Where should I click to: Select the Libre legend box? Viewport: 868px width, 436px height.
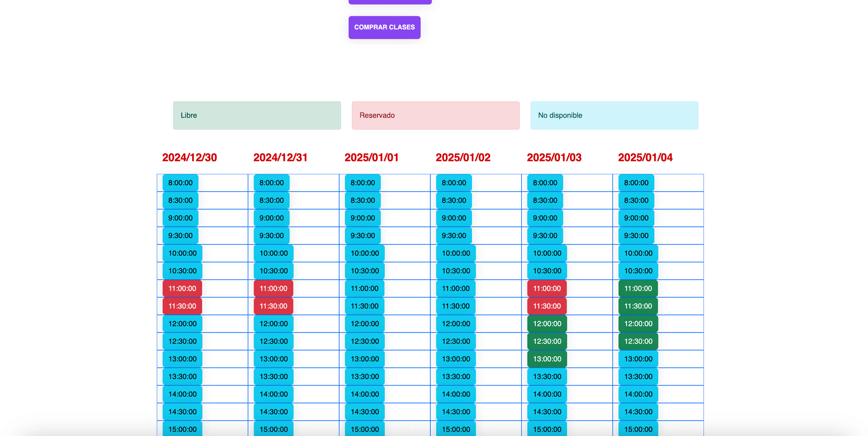[257, 115]
